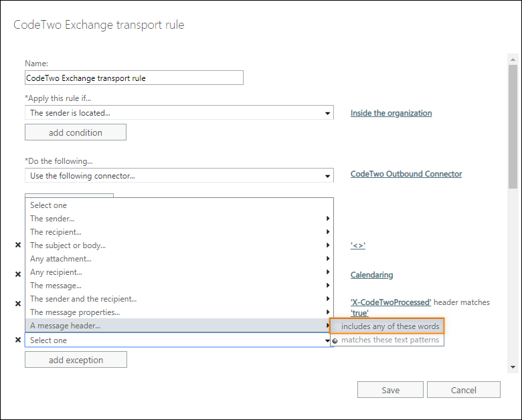Viewport: 522px width, 420px height.
Task: Expand 'The message...' submenu
Action: pos(179,285)
